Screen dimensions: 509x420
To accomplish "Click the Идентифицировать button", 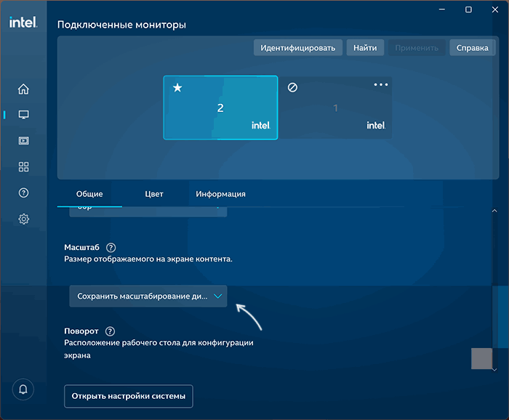I will (297, 48).
